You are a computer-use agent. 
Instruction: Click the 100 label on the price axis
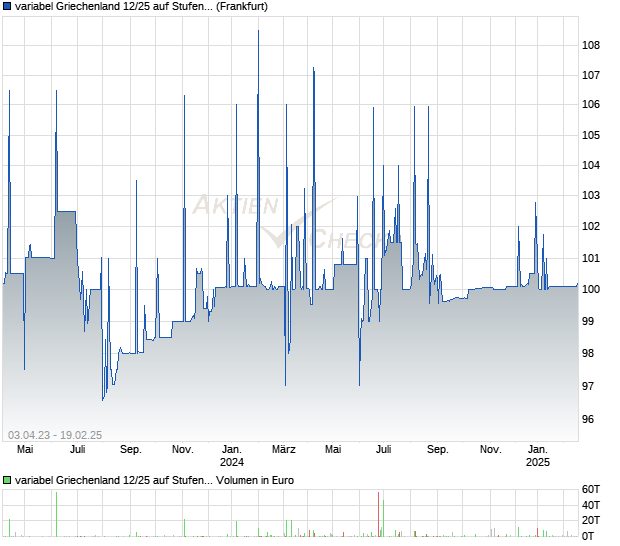pos(593,290)
